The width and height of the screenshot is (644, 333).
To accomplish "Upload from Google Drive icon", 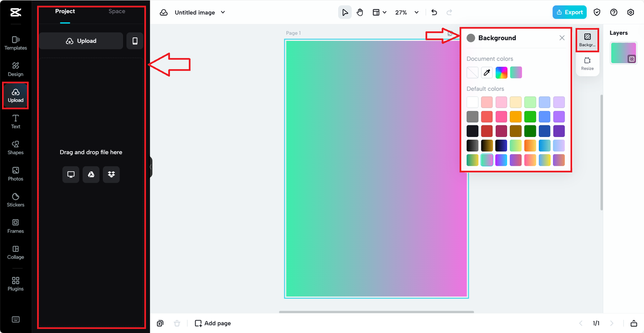I will (x=91, y=174).
